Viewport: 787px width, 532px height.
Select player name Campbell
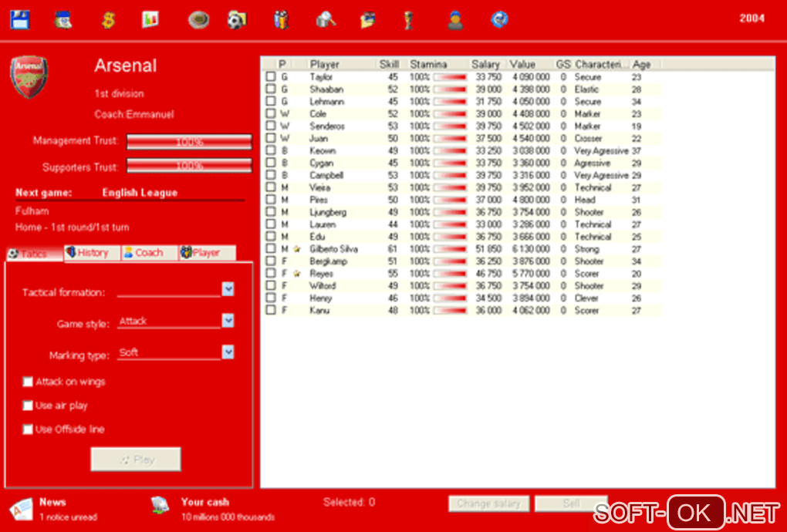[326, 176]
